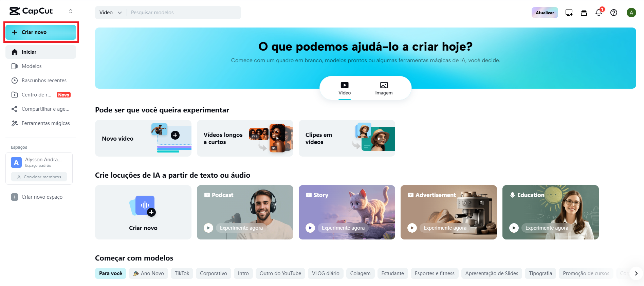644x286 pixels.
Task: Show more template categories with right arrow
Action: click(x=636, y=273)
